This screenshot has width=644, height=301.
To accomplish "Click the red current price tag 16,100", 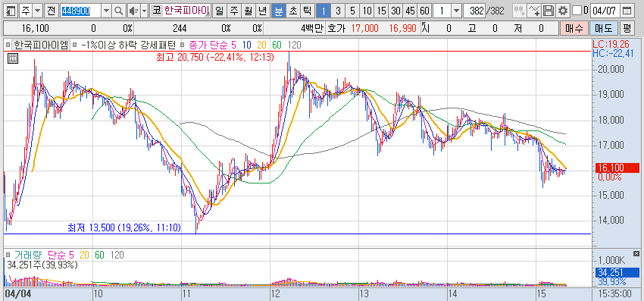I will (x=618, y=168).
